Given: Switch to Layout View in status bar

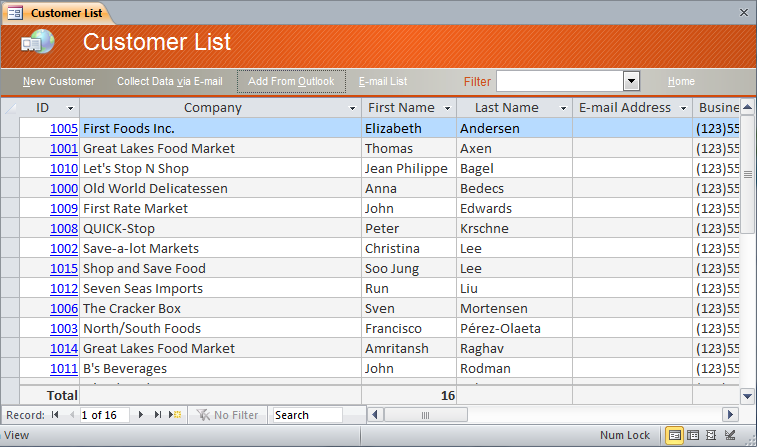Looking at the screenshot, I should click(711, 435).
